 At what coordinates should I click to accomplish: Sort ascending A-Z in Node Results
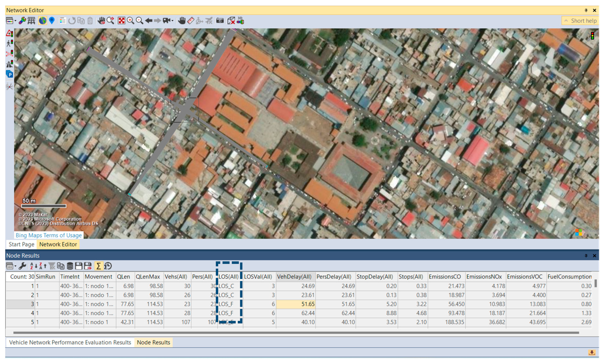pyautogui.click(x=34, y=266)
